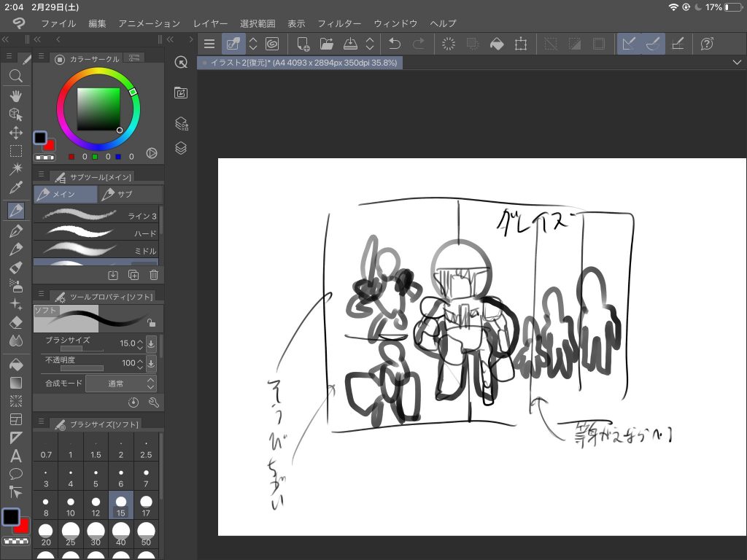Switch to the サブ sub tool tab
Viewport: 747px width, 560px height.
coord(130,194)
